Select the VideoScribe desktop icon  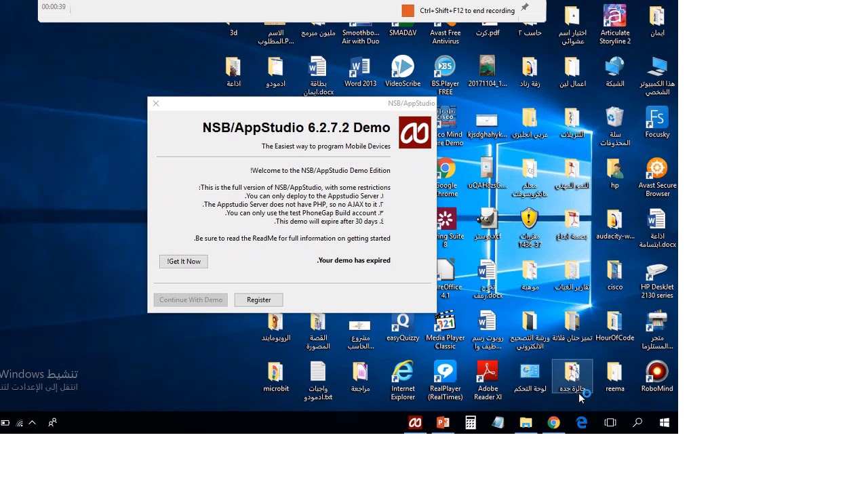coord(403,72)
